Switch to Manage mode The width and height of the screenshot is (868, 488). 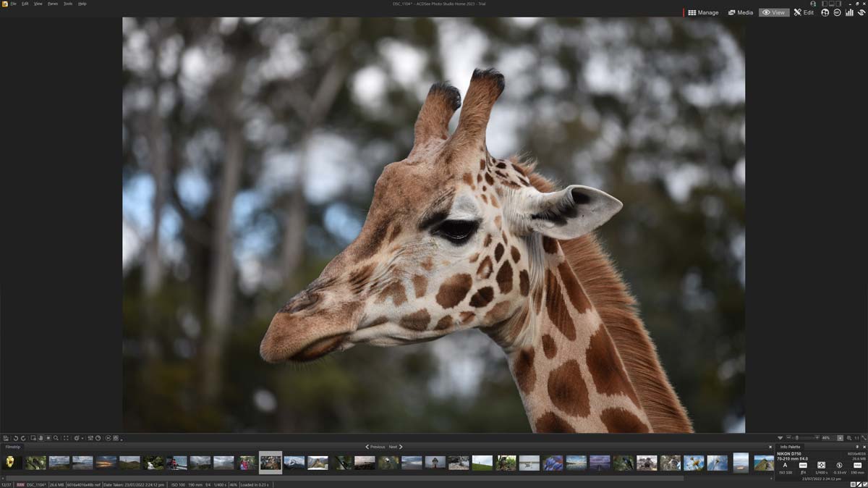(x=703, y=12)
